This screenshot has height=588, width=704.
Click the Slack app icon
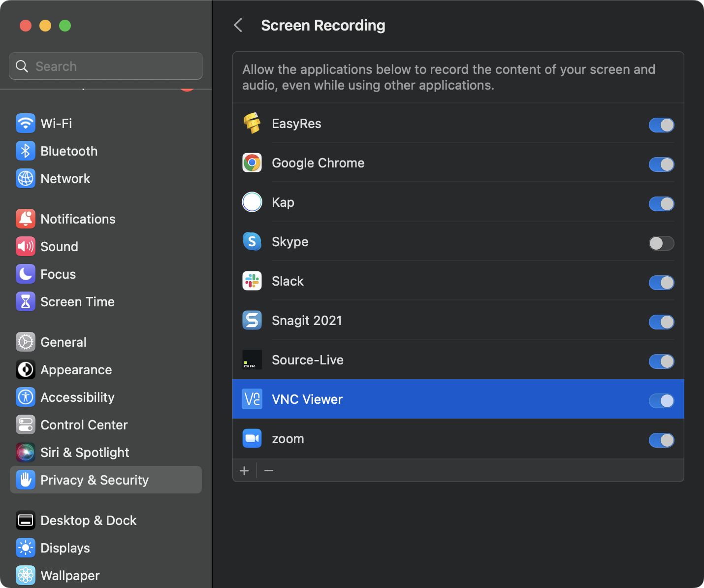click(252, 281)
